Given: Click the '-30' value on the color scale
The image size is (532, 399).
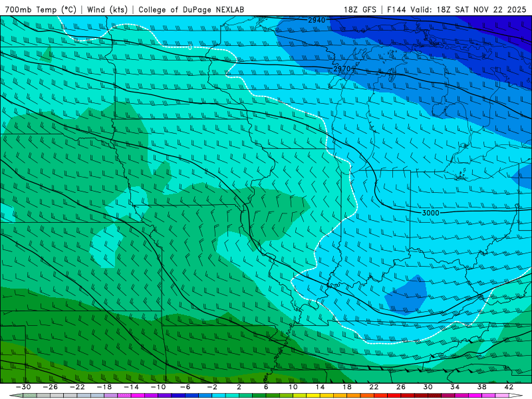Looking at the screenshot, I should tap(23, 387).
